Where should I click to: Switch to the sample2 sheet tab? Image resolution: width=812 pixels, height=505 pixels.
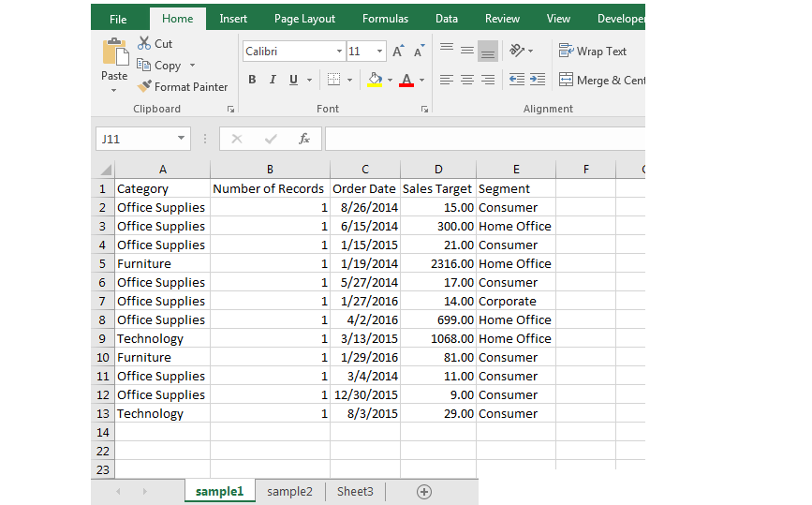tap(289, 492)
